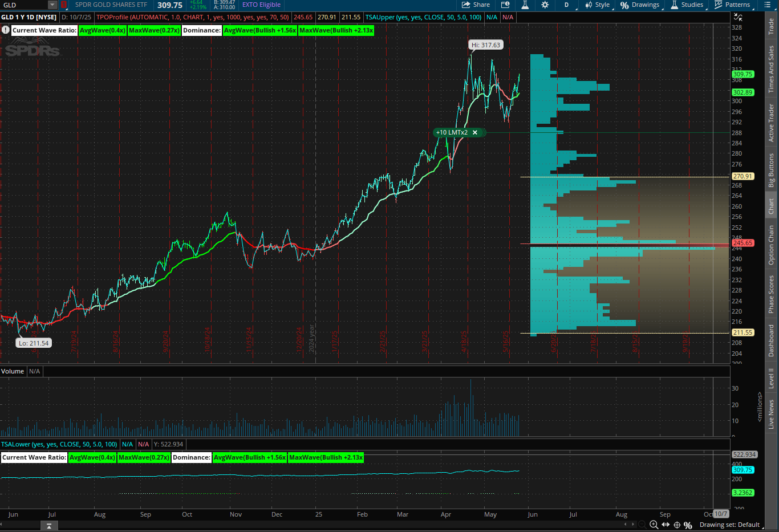Open chart settings gear icon

pyautogui.click(x=545, y=5)
